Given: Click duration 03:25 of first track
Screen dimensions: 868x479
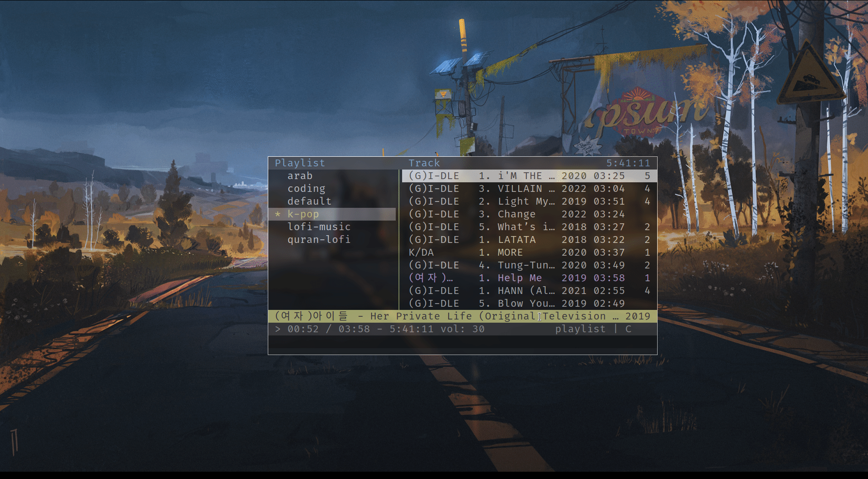Looking at the screenshot, I should click(x=609, y=176).
